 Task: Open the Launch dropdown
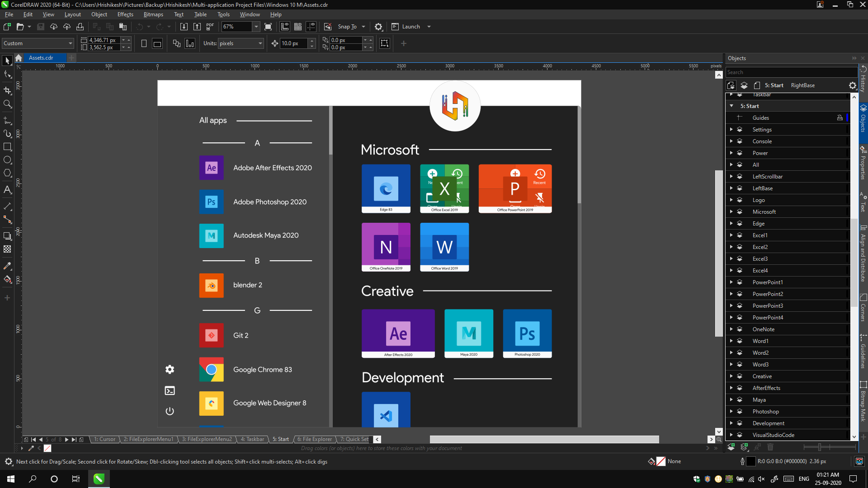point(429,27)
